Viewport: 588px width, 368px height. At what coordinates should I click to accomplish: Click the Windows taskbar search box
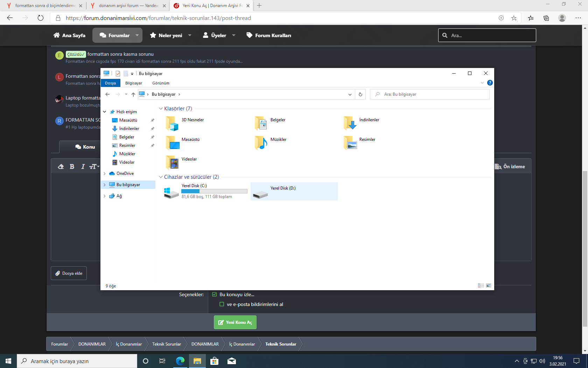coord(77,361)
